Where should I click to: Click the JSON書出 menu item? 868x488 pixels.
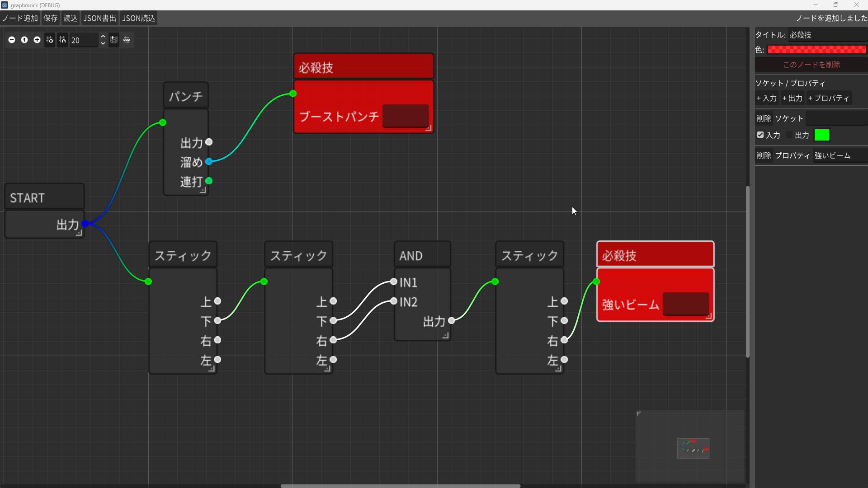[100, 18]
